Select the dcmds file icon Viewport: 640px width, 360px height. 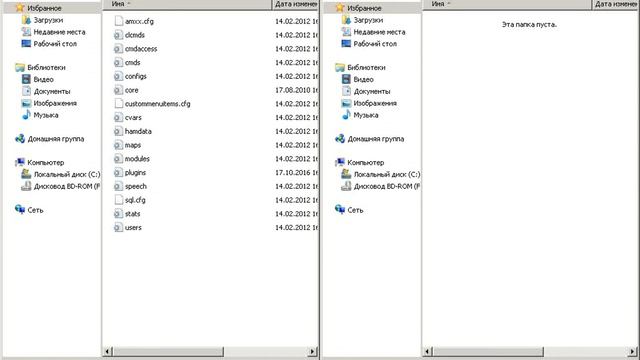pos(118,35)
